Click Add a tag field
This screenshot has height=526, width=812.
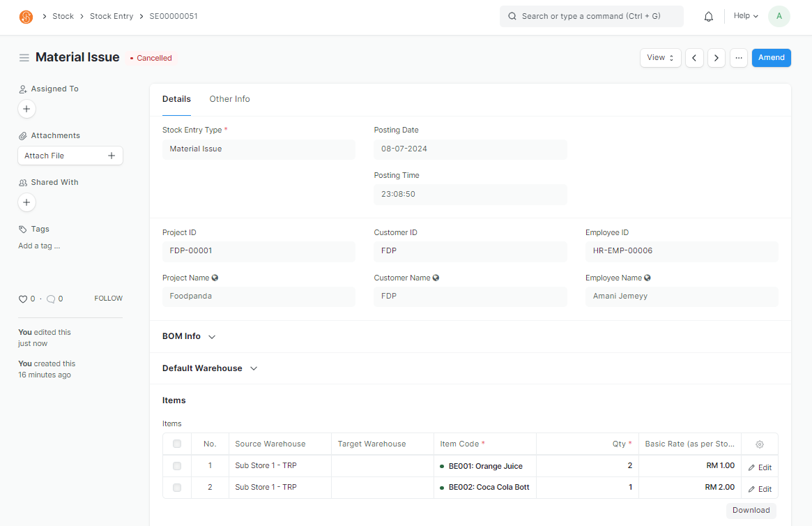[39, 246]
